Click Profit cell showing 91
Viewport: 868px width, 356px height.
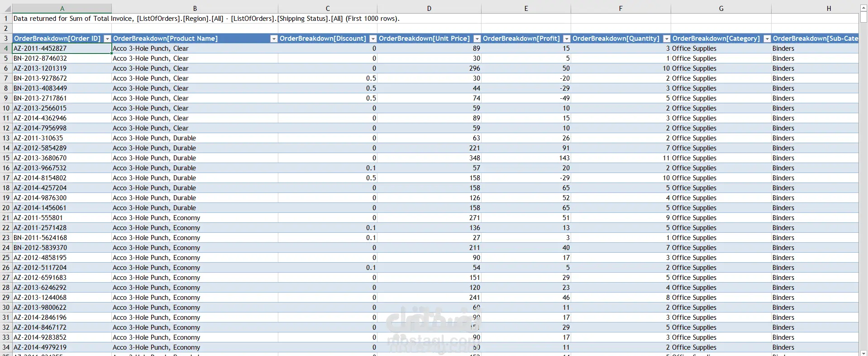[526, 148]
